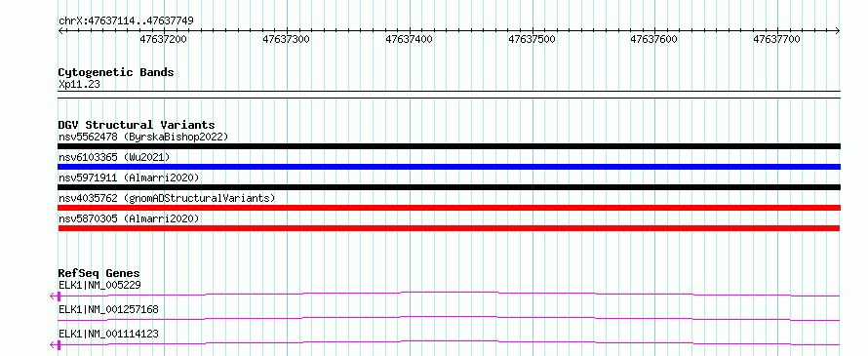
Task: Select the chrX:47637114..47637749 region label
Action: tap(126, 20)
